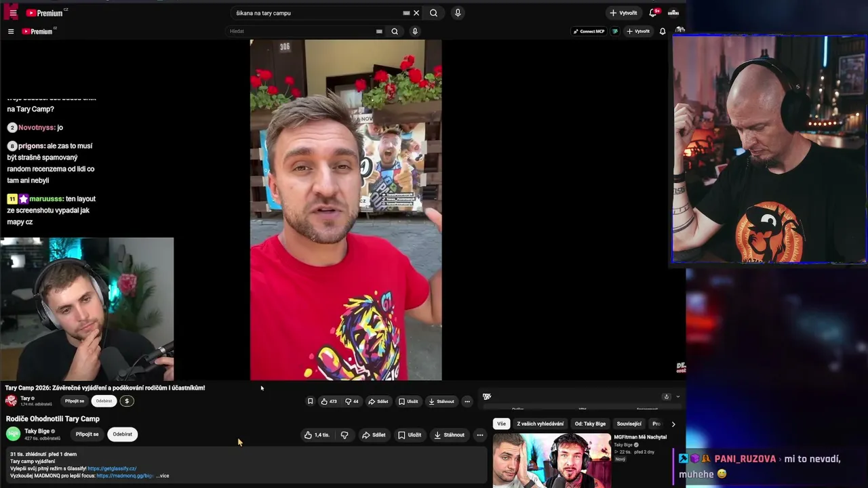Open the Tary channel name link

pyautogui.click(x=25, y=398)
